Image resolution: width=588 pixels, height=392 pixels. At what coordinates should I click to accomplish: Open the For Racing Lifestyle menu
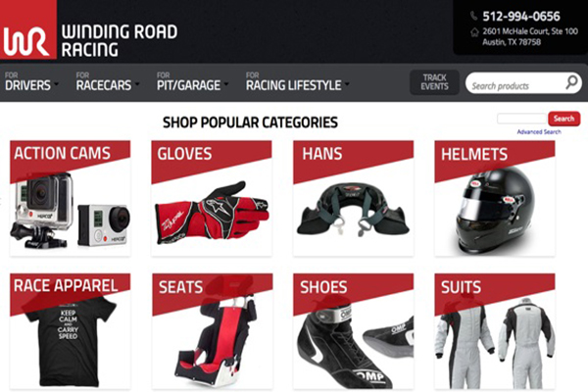pyautogui.click(x=297, y=81)
